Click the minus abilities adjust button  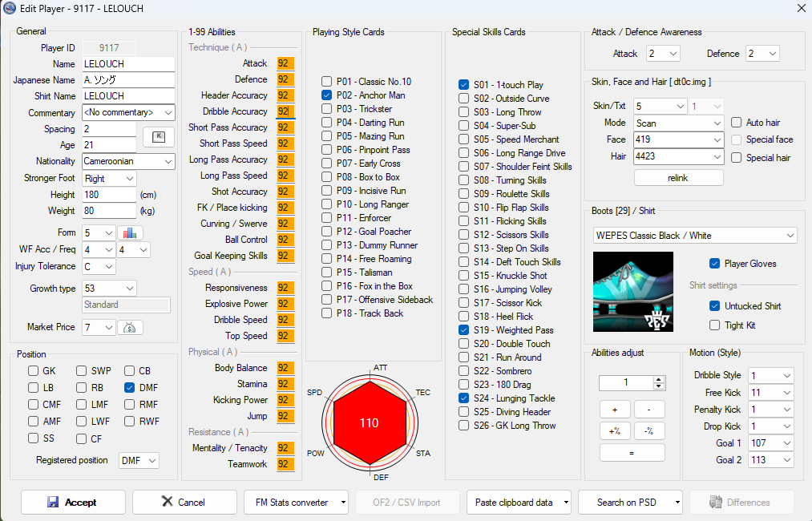click(648, 410)
